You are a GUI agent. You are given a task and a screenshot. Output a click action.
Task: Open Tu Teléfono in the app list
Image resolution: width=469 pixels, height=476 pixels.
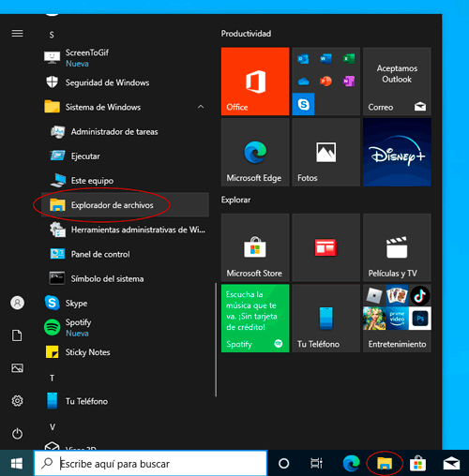[x=125, y=401]
